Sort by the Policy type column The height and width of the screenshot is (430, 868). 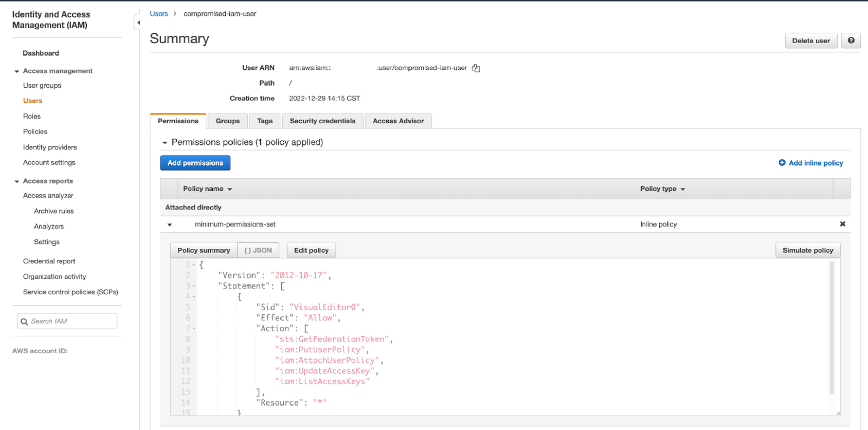coord(662,189)
